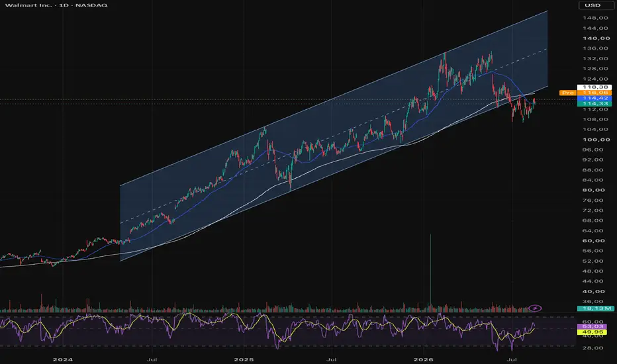Select the orange Pre-market label
Image resolution: width=617 pixels, height=364 pixels.
click(x=568, y=93)
